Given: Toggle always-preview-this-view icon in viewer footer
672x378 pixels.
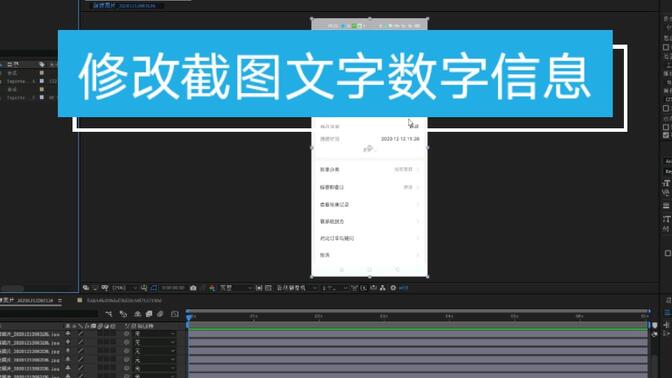Looking at the screenshot, I should coord(86,288).
